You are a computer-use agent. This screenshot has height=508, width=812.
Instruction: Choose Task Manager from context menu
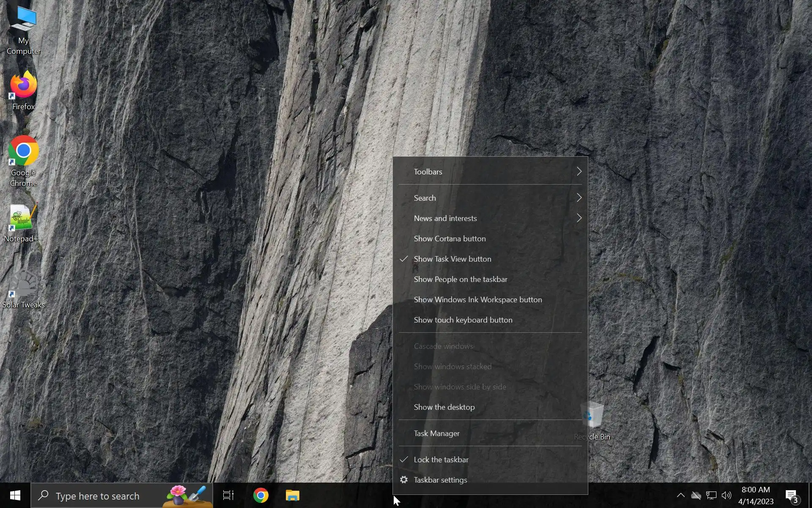(x=436, y=433)
